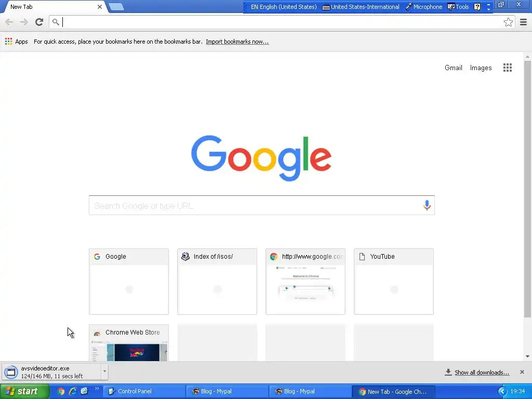Click Show all downloads link
This screenshot has height=399, width=532.
tap(482, 372)
